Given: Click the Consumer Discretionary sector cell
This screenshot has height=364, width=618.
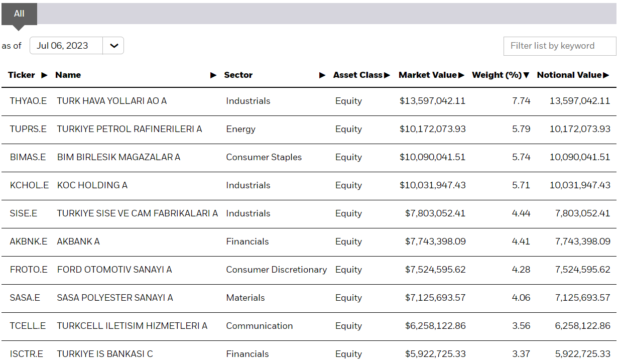Looking at the screenshot, I should point(277,270).
